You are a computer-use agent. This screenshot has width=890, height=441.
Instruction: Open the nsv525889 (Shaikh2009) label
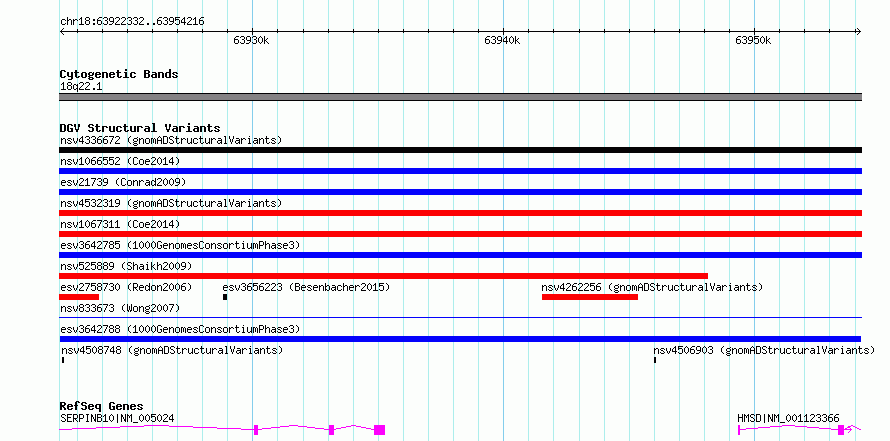pos(126,266)
